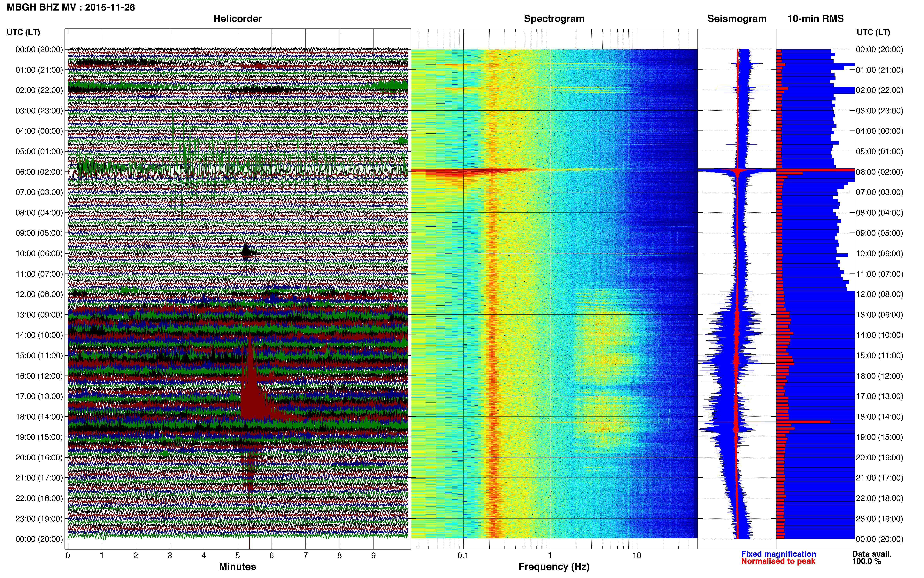Click '21:00 (17:00)' on the RMS time axis
The height and width of the screenshot is (578, 924).
click(x=880, y=478)
